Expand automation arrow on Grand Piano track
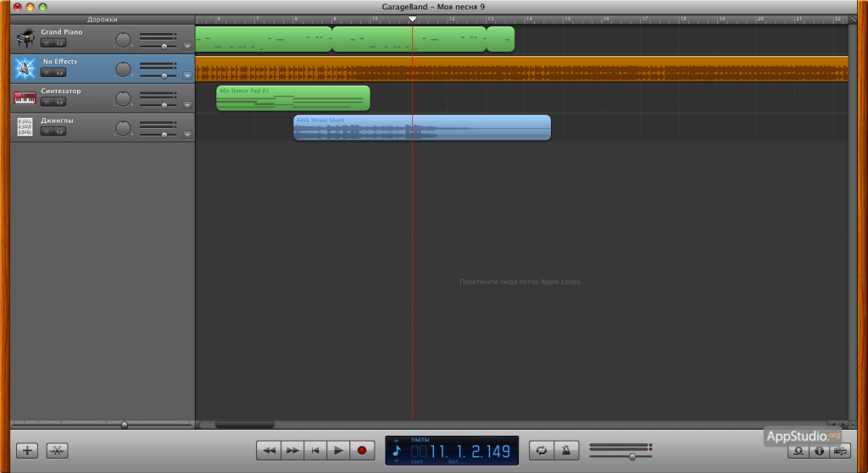Screen dimensions: 868x473 coord(187,46)
